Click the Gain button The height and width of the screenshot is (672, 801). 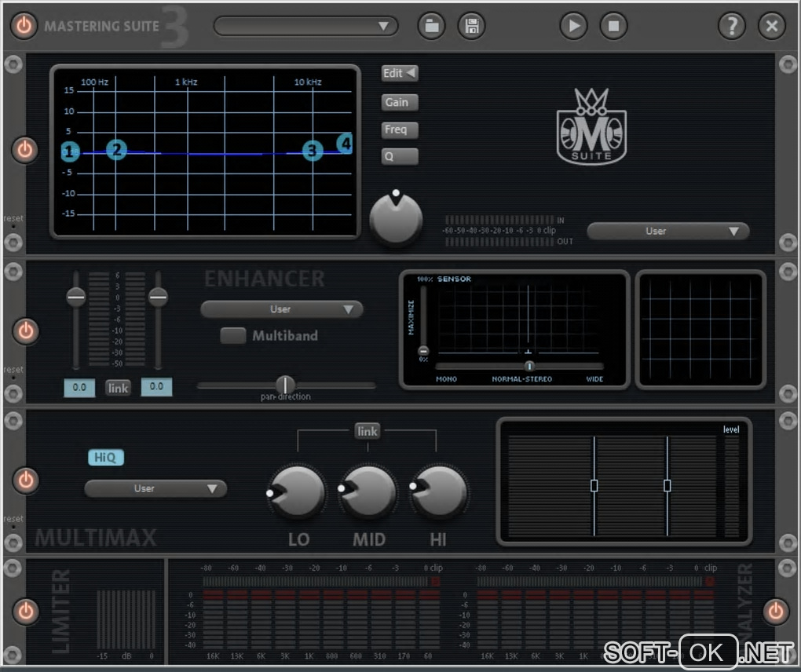(400, 102)
